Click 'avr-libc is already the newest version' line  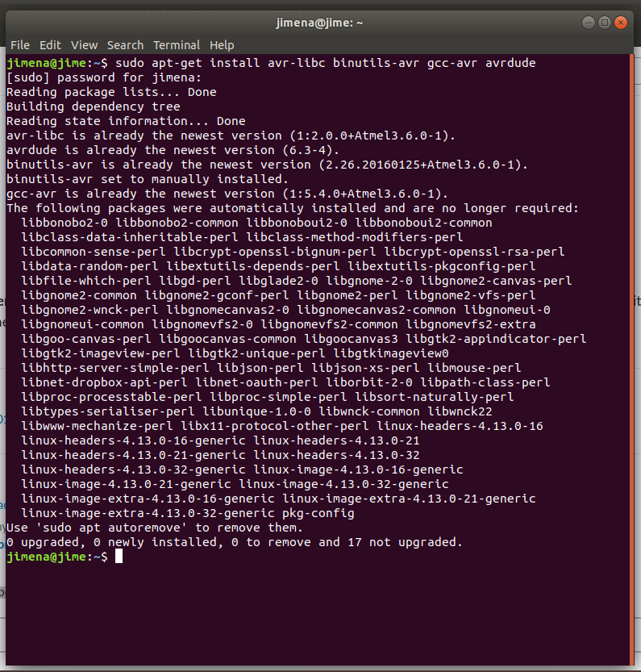(231, 136)
